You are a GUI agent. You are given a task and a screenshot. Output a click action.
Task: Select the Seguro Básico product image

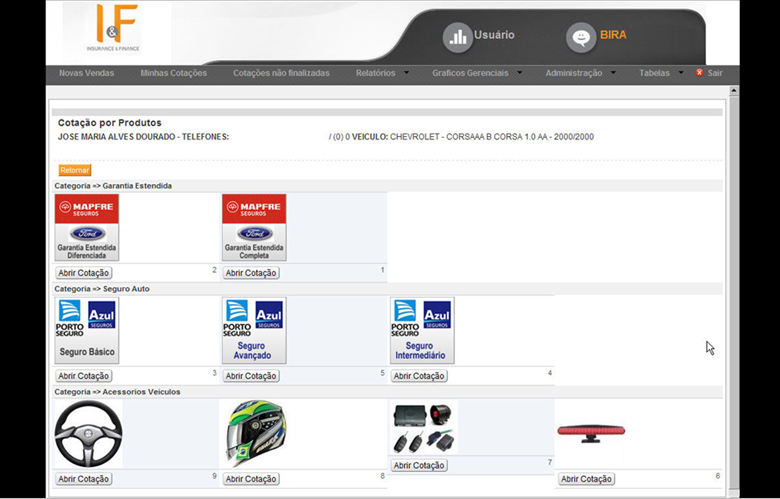pos(87,330)
